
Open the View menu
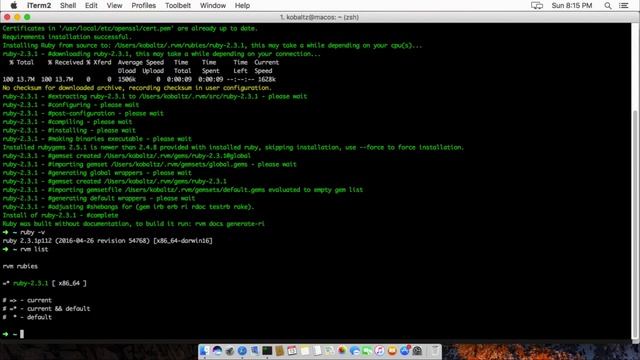click(x=114, y=5)
